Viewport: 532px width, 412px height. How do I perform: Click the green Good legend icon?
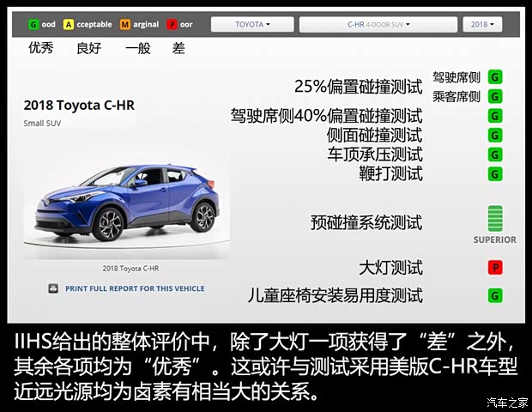[x=33, y=24]
